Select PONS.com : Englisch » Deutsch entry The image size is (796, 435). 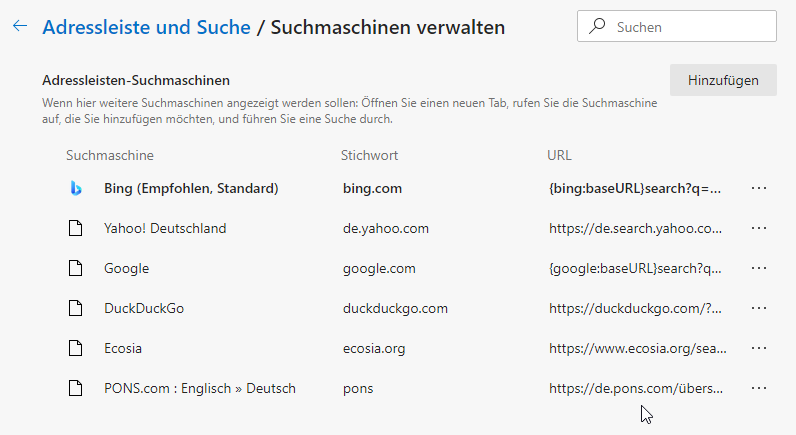point(200,388)
